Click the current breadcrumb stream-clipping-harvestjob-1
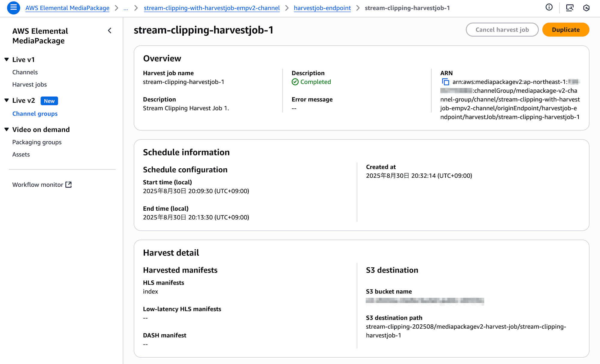 click(x=407, y=8)
